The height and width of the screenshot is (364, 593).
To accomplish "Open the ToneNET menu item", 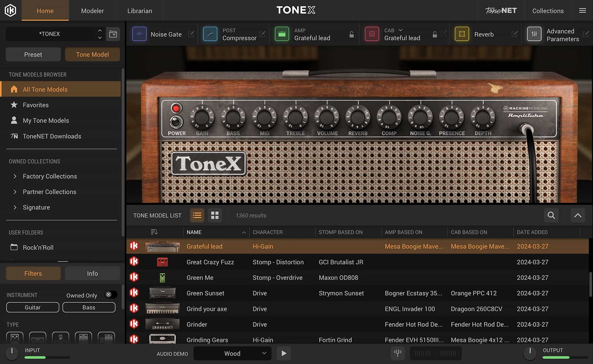I will [500, 10].
